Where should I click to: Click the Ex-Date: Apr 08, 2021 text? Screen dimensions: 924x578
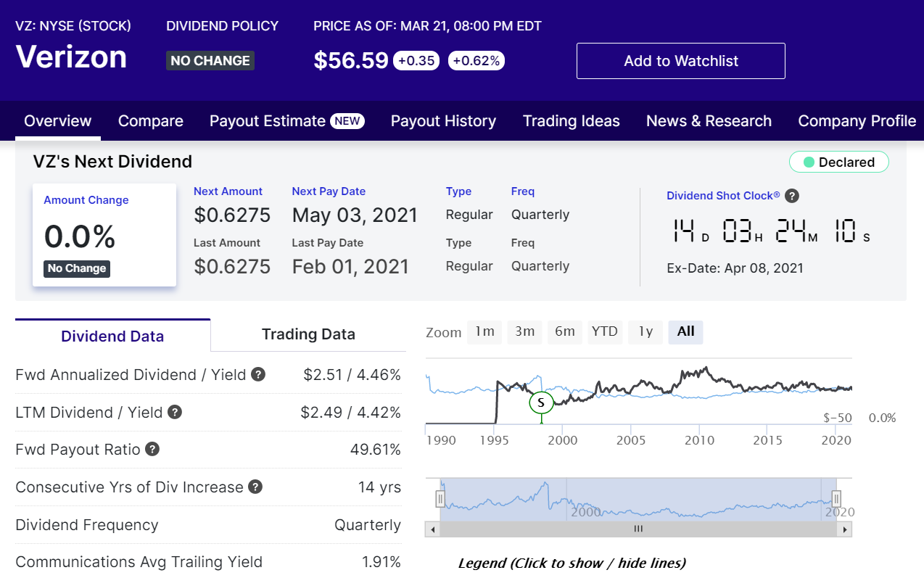735,268
